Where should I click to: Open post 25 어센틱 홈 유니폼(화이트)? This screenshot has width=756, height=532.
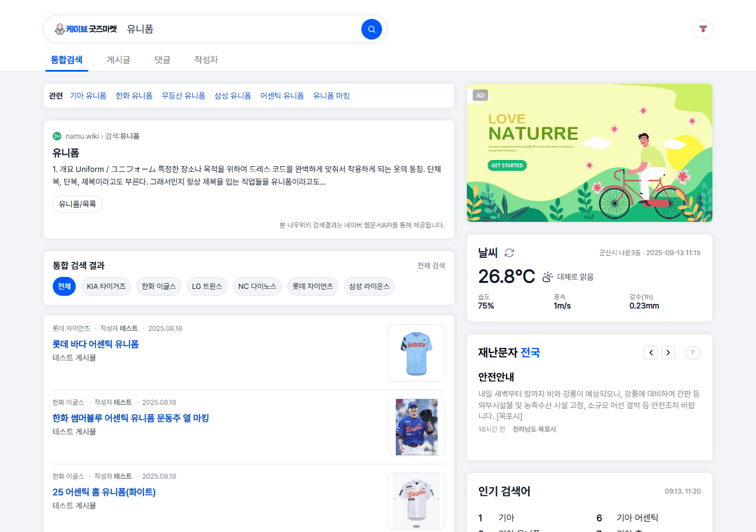pyautogui.click(x=104, y=492)
